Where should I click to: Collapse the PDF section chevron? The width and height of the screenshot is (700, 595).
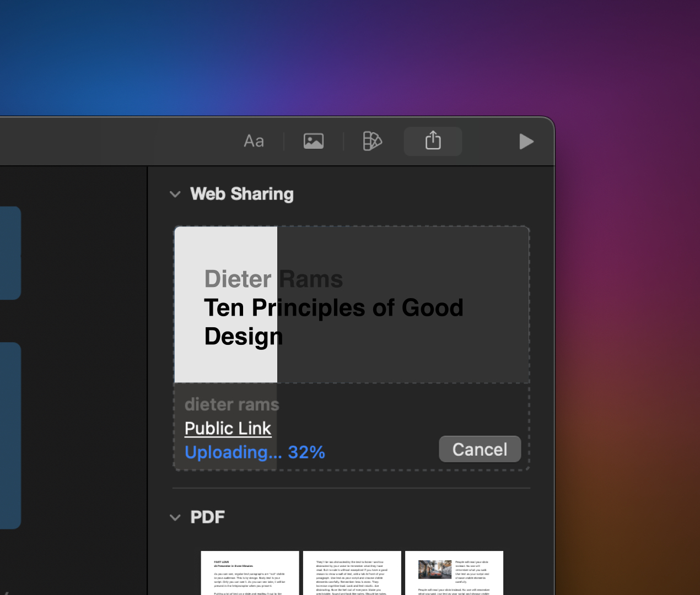175,517
